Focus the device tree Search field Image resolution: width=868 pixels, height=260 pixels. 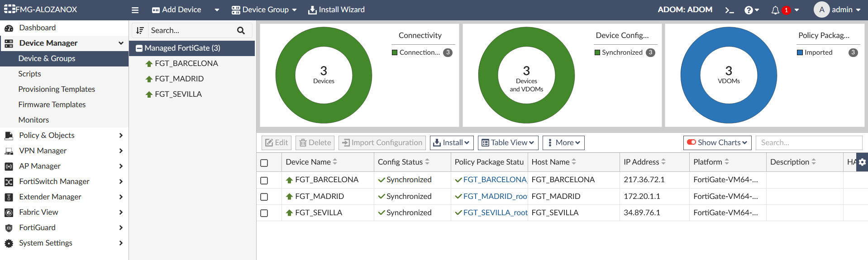(x=192, y=30)
